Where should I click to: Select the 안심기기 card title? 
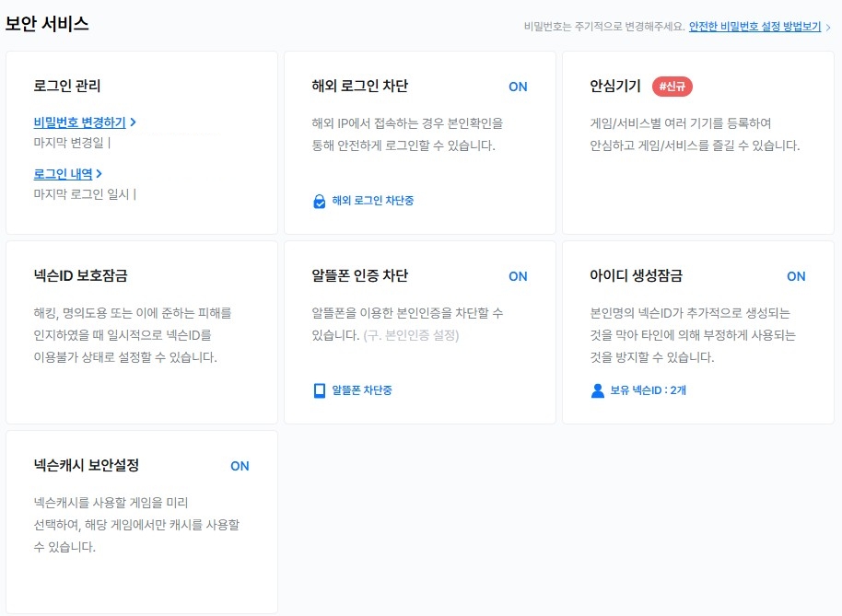click(x=615, y=86)
